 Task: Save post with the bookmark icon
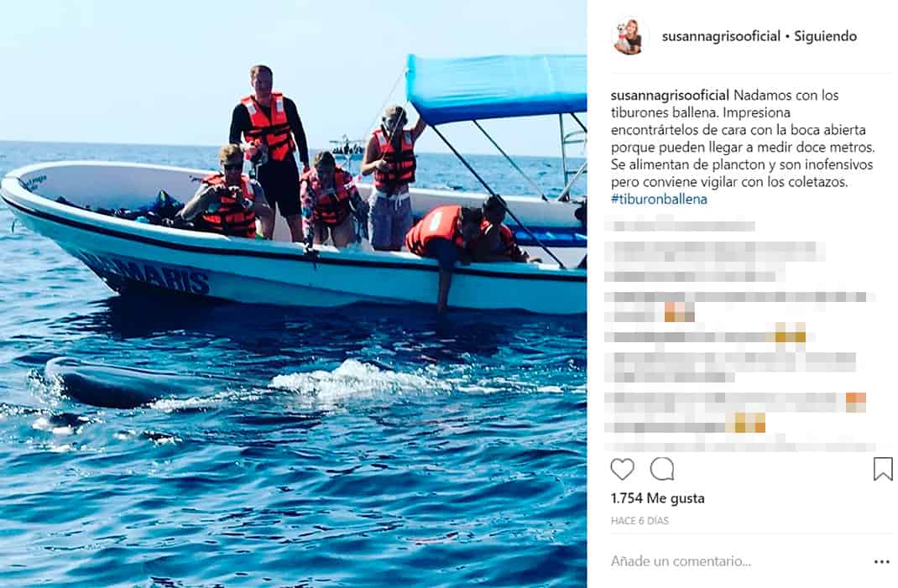(883, 469)
